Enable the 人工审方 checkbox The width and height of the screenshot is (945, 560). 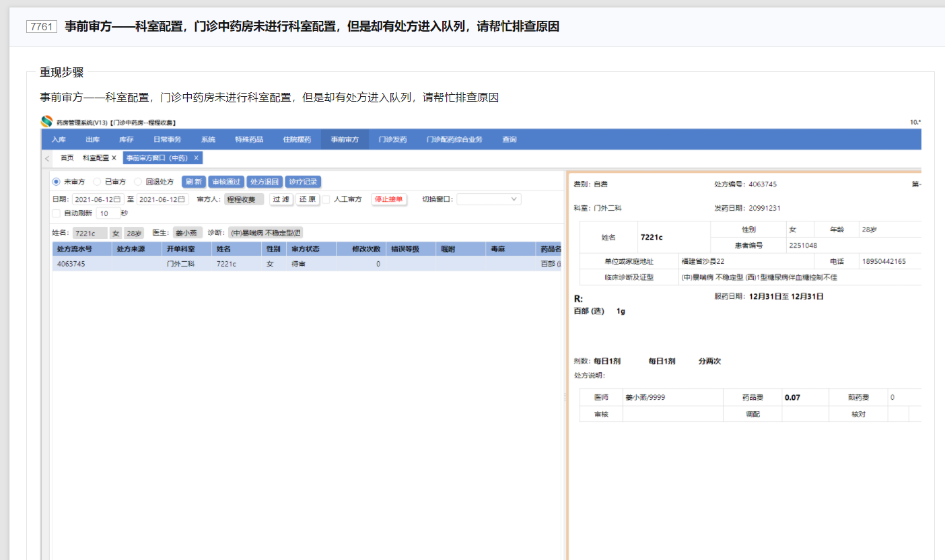pos(326,199)
